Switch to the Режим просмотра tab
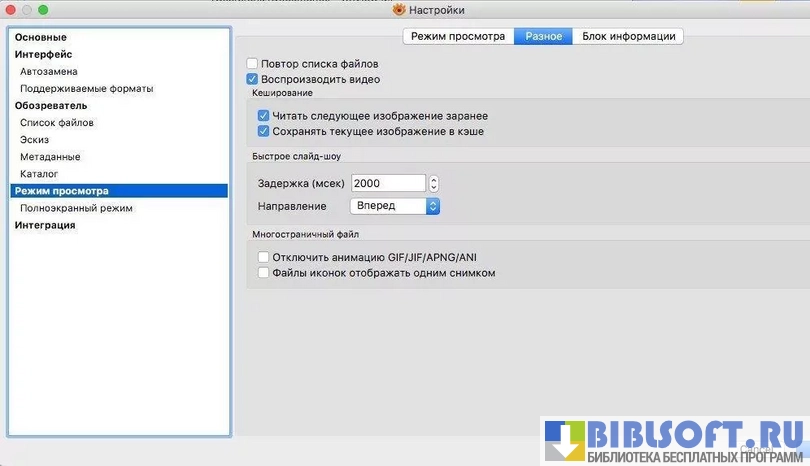This screenshot has height=466, width=810. coord(458,36)
